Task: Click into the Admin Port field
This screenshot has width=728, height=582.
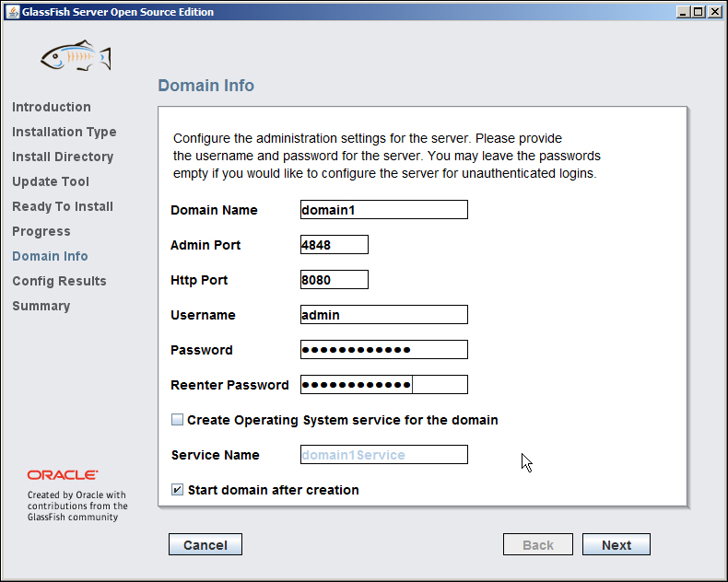Action: [x=335, y=245]
